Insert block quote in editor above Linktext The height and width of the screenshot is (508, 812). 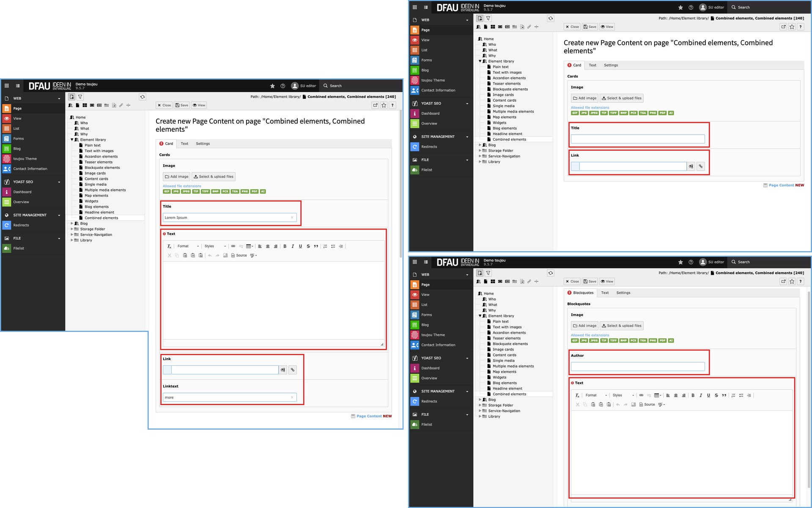pyautogui.click(x=316, y=246)
